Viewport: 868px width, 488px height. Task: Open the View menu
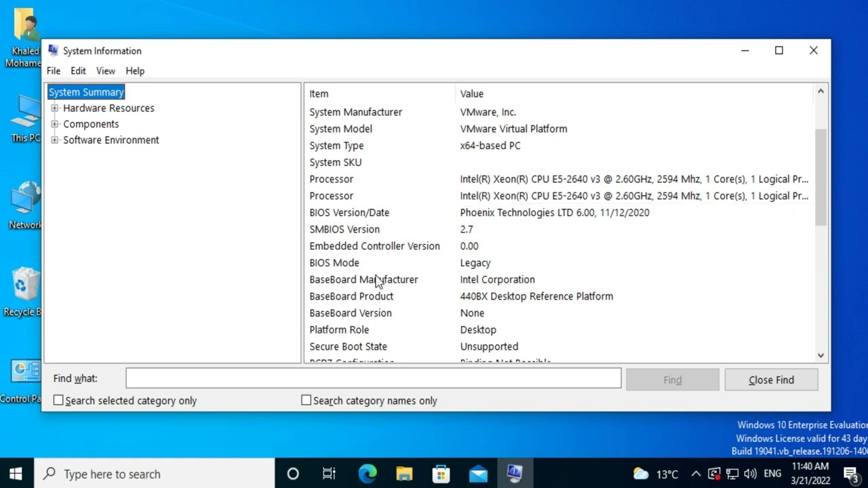[105, 70]
